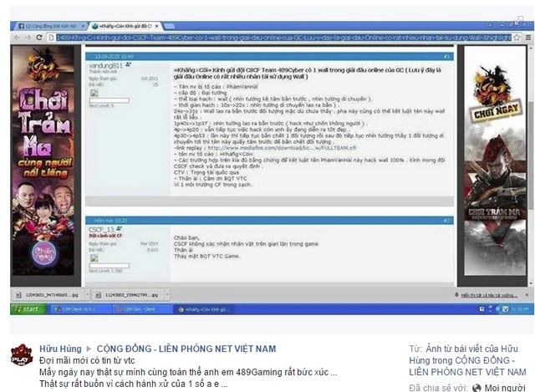Open CỘNG ĐỒNG - LIÊN PHÒNG NET VIỆT NAM group
This screenshot has height=392, width=535.
(x=186, y=349)
